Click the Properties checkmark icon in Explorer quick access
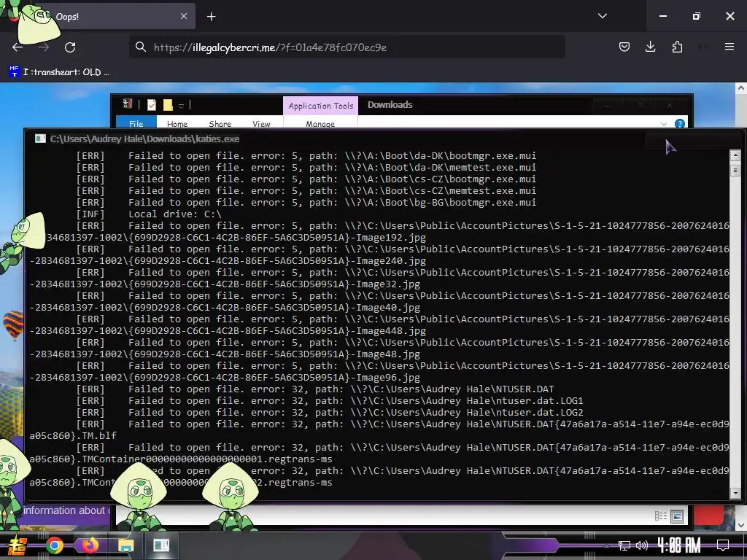 coord(152,105)
